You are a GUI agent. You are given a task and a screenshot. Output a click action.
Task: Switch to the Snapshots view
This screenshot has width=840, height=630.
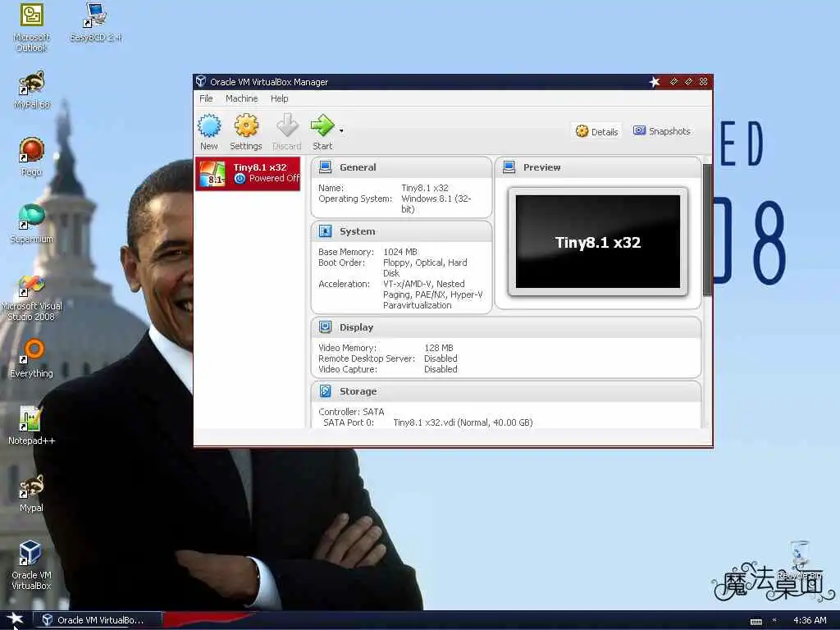point(662,130)
